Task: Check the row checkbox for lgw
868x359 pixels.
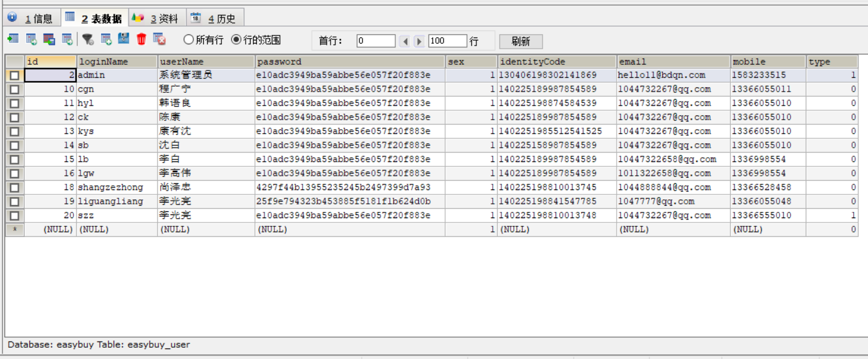Action: [14, 173]
